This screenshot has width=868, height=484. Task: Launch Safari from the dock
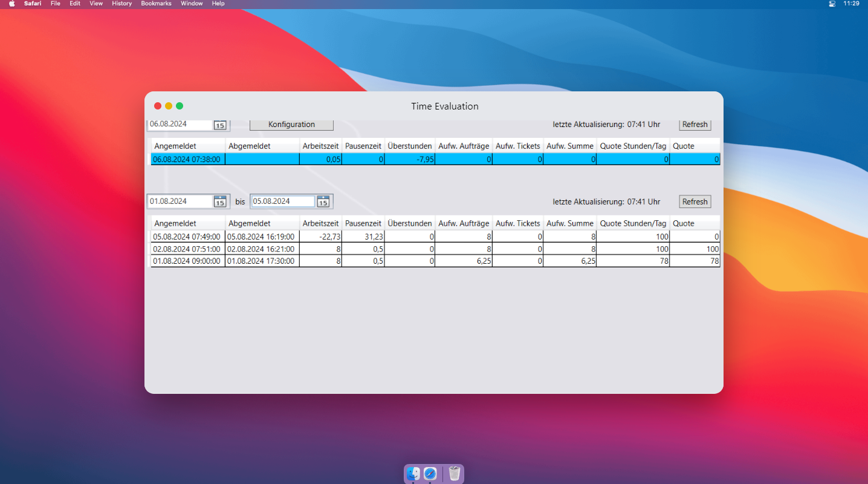click(x=430, y=473)
